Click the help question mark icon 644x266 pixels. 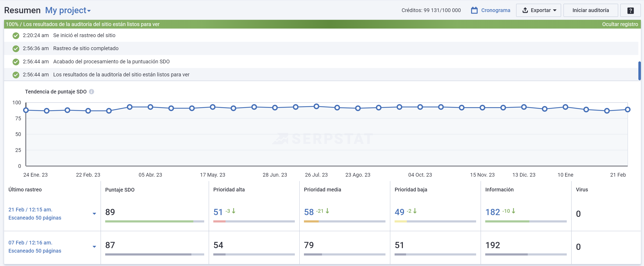(630, 10)
